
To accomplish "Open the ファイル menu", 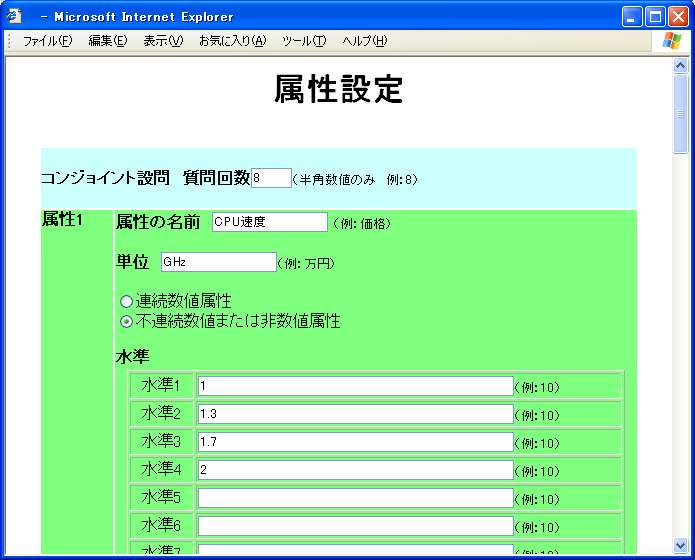I will coord(47,41).
